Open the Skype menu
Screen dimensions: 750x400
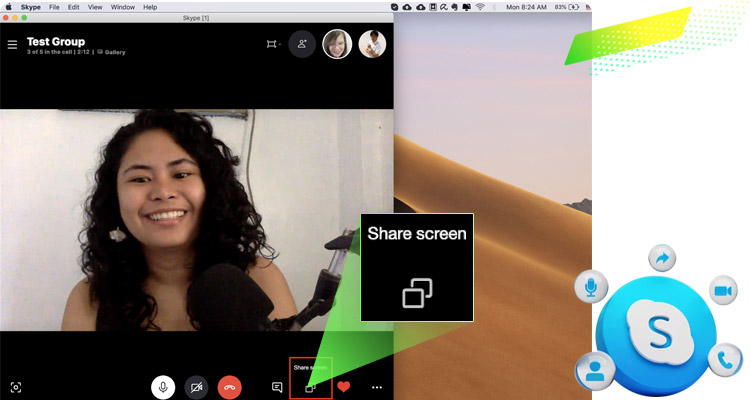tap(31, 7)
